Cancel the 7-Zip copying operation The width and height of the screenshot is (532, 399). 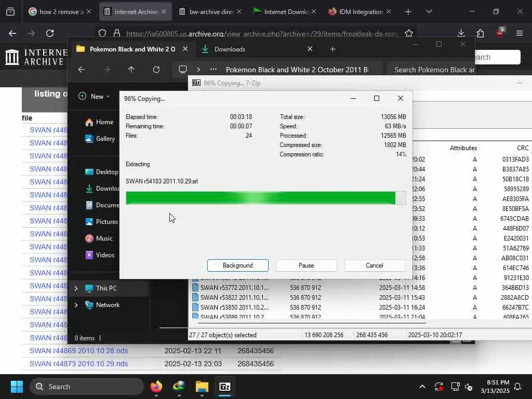(x=375, y=265)
